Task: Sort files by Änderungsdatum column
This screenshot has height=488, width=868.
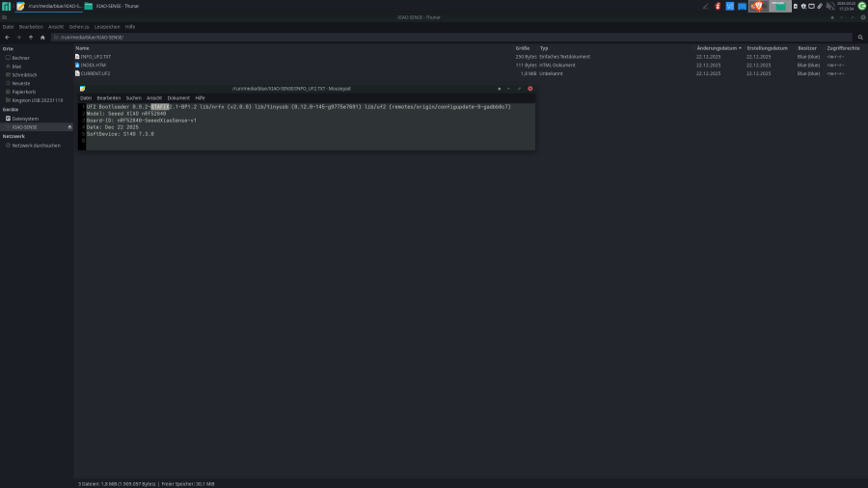Action: 716,47
